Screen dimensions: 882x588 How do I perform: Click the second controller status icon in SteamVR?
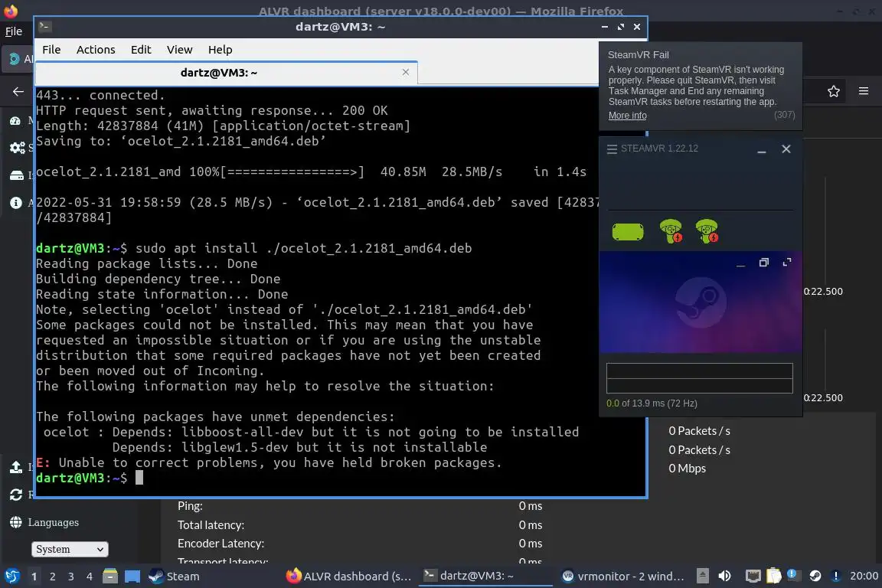click(x=707, y=230)
